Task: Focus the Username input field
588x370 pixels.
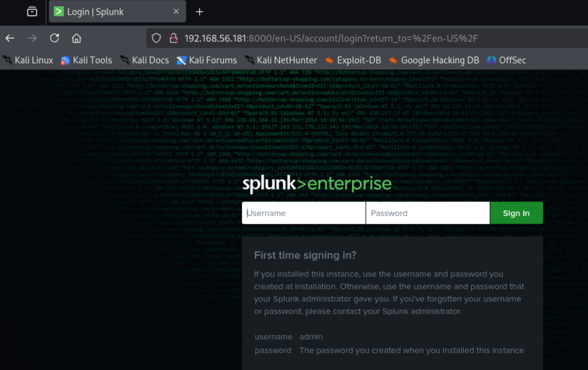Action: tap(303, 213)
